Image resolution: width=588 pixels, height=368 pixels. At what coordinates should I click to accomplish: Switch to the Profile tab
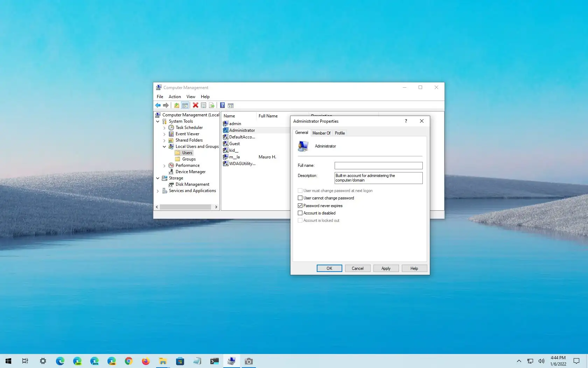point(340,133)
